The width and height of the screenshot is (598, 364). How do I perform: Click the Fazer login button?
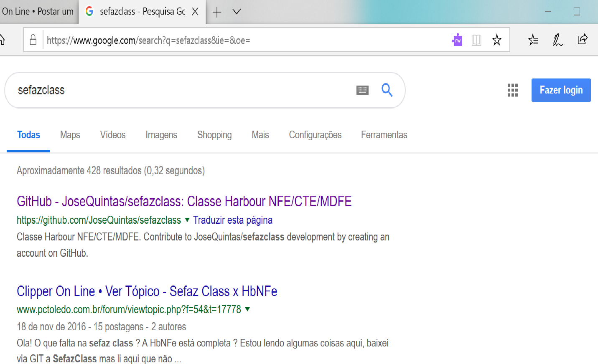[x=561, y=90]
